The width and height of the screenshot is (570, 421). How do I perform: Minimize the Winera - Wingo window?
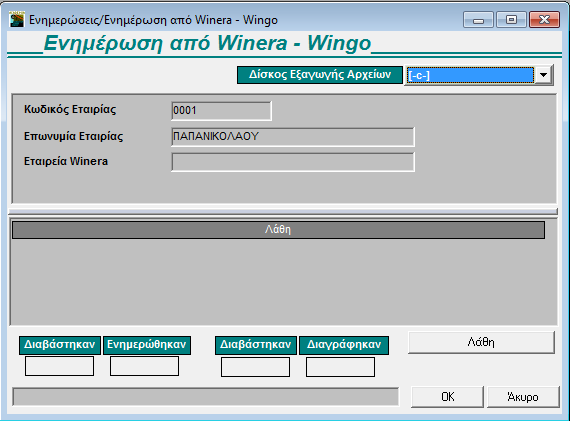[x=478, y=20]
